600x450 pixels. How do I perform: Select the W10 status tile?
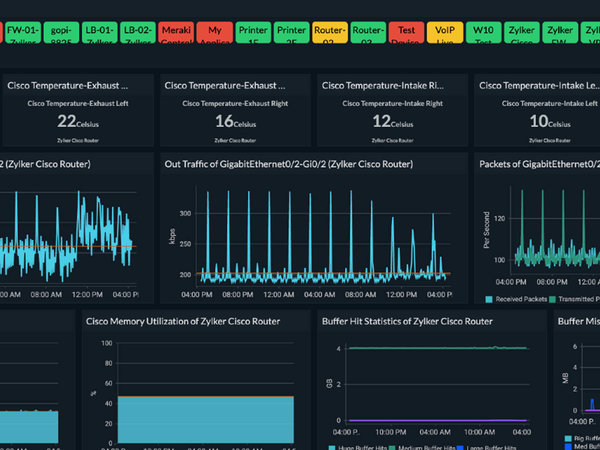pos(483,33)
